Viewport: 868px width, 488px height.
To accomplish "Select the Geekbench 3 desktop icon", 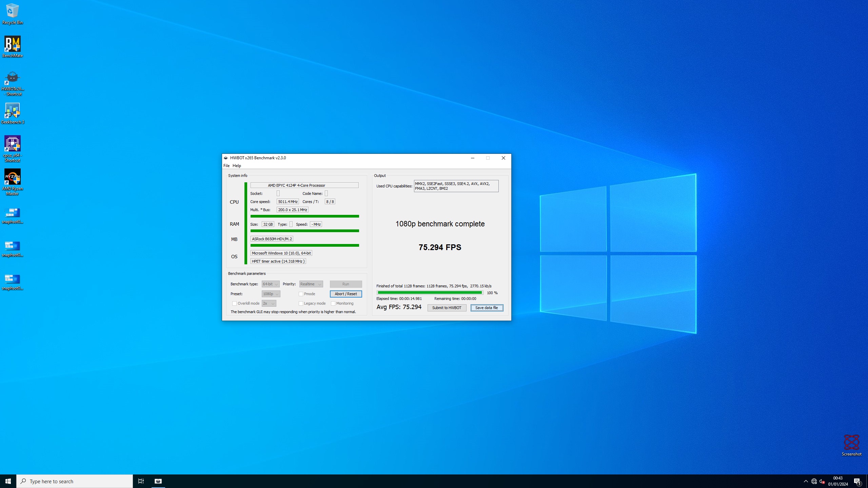I will [12, 114].
